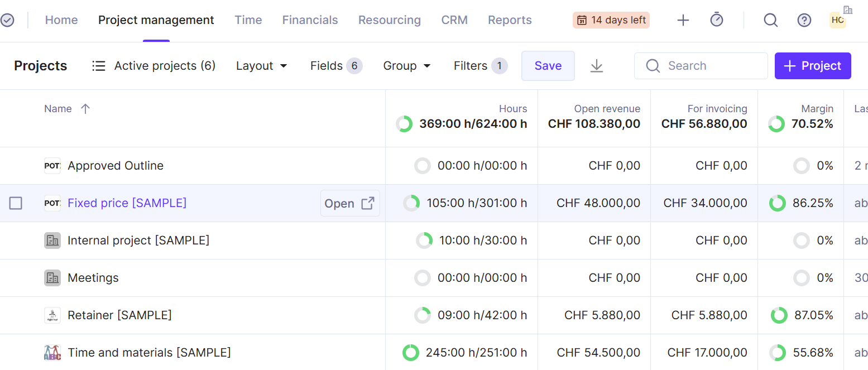
Task: Click Time and materials margin ring
Action: point(778,353)
